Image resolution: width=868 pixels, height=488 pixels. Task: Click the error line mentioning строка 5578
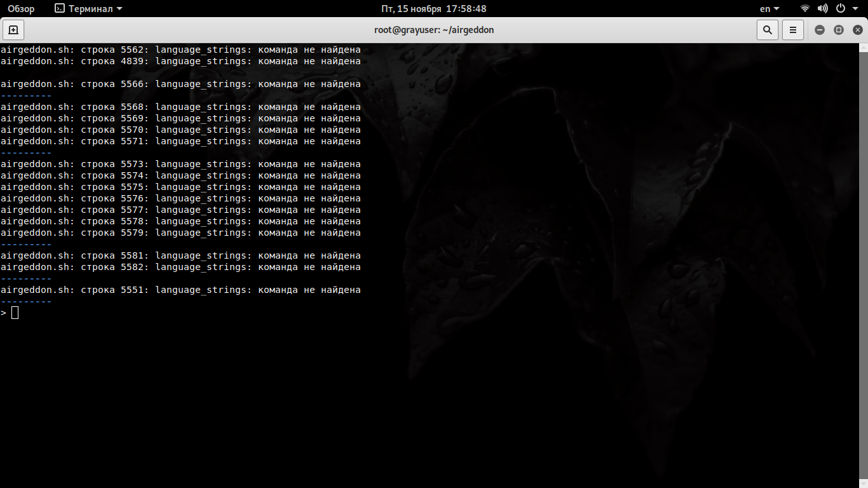point(180,221)
